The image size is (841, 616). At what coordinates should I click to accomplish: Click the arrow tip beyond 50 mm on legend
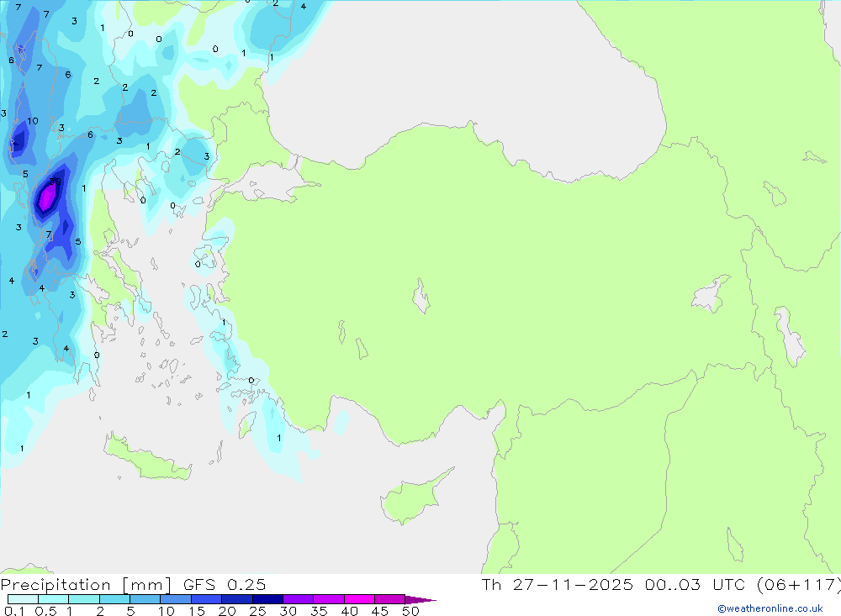[421, 600]
